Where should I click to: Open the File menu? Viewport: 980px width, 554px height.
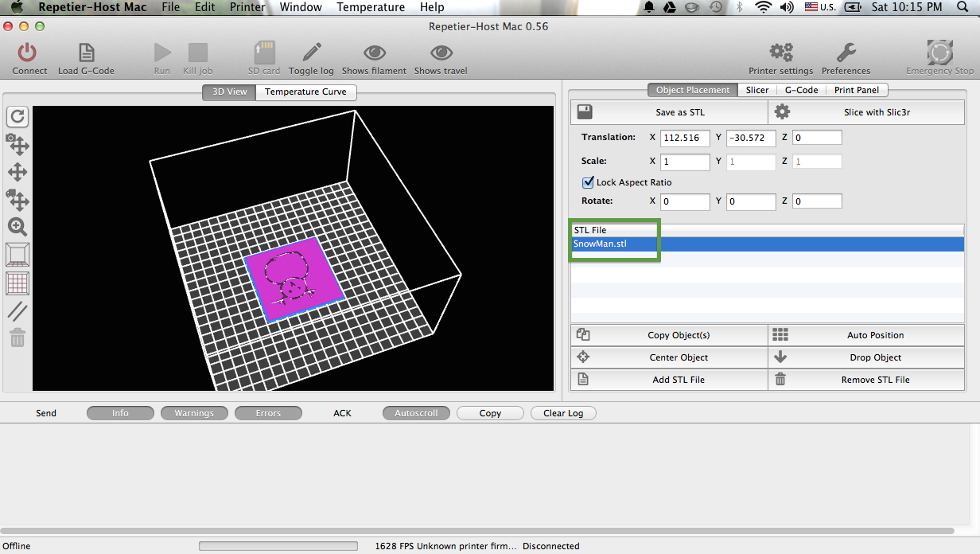[171, 7]
